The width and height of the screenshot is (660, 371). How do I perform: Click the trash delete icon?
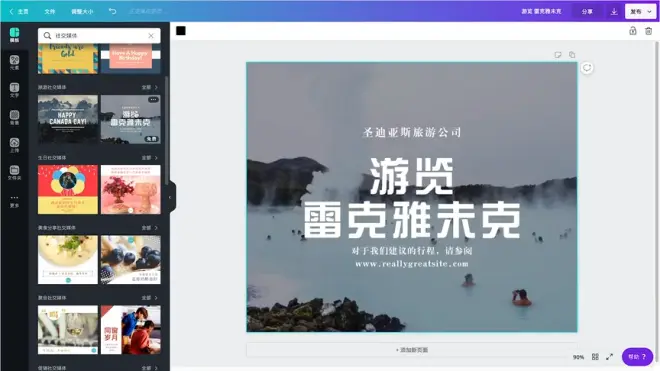[x=649, y=31]
